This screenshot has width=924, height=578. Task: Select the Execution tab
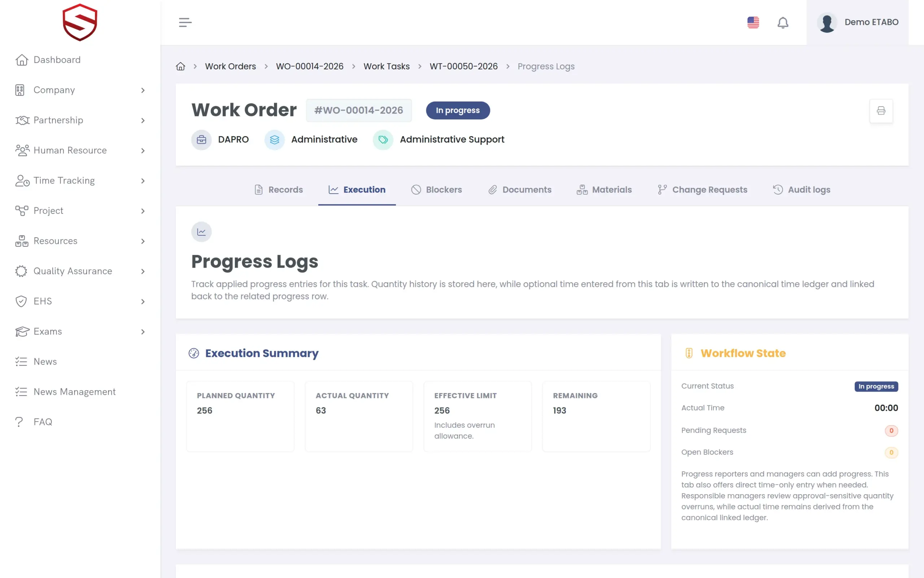tap(357, 190)
